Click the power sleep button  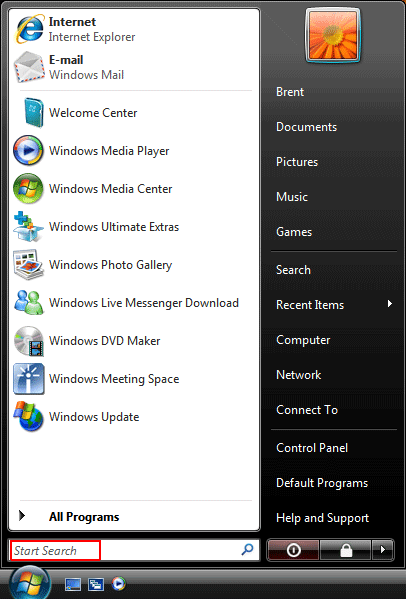pos(293,550)
